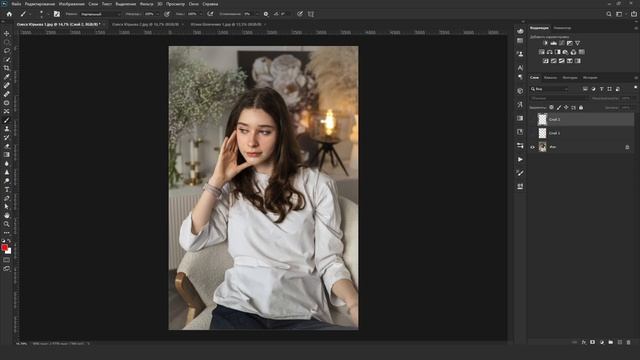Image resolution: width=640 pixels, height=360 pixels.
Task: Hide the Фон layer with eye icon
Action: 532,147
